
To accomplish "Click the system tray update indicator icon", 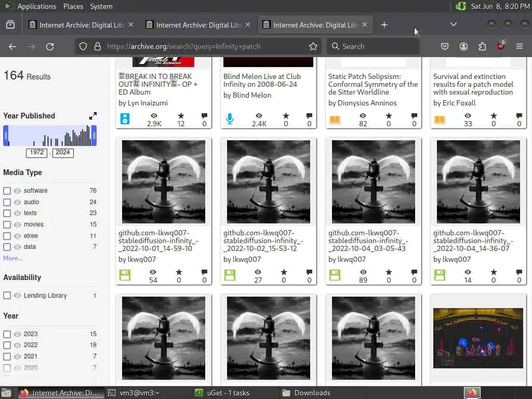I will pos(460,6).
